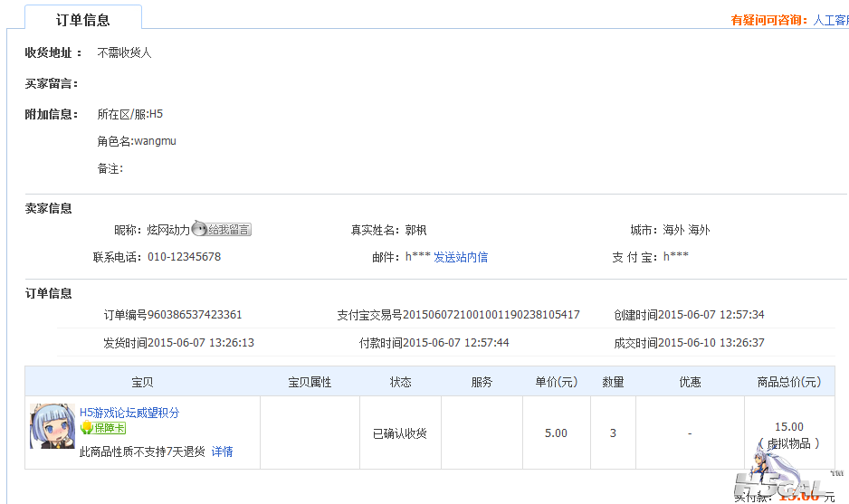The height and width of the screenshot is (504, 849).
Task: Click the anime girl product thumbnail
Action: tap(52, 425)
